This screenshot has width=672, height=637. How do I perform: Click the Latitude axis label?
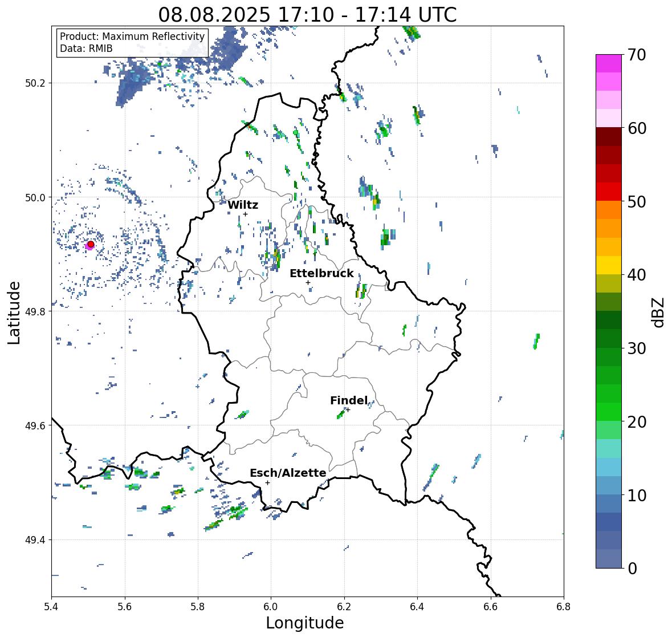(14, 313)
